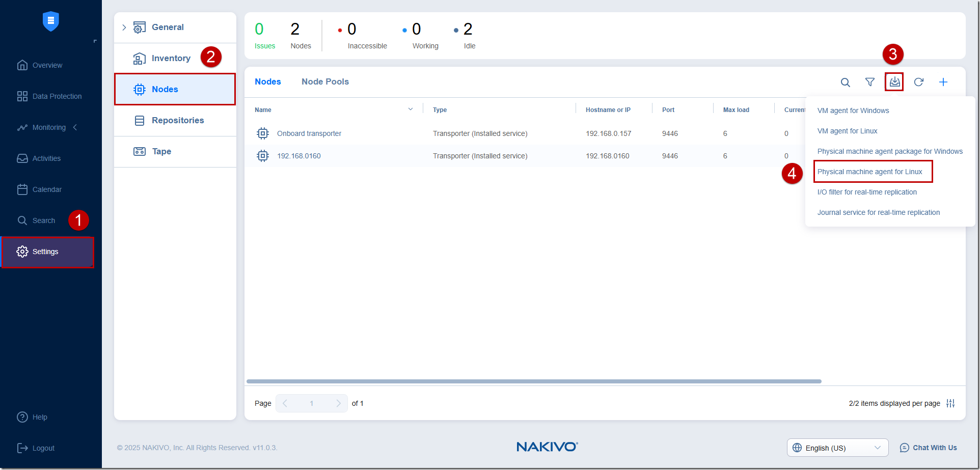Select Journal service for real-time replication
The height and width of the screenshot is (470, 980).
pyautogui.click(x=879, y=212)
